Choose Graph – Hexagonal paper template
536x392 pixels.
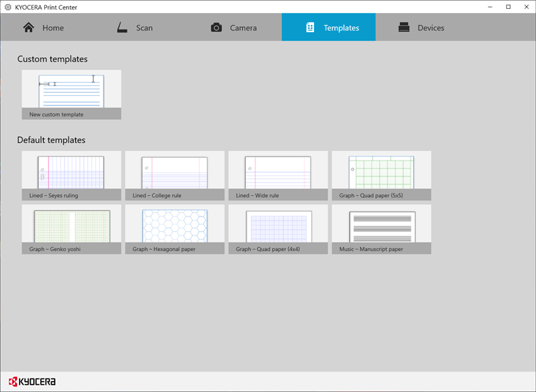pyautogui.click(x=174, y=229)
